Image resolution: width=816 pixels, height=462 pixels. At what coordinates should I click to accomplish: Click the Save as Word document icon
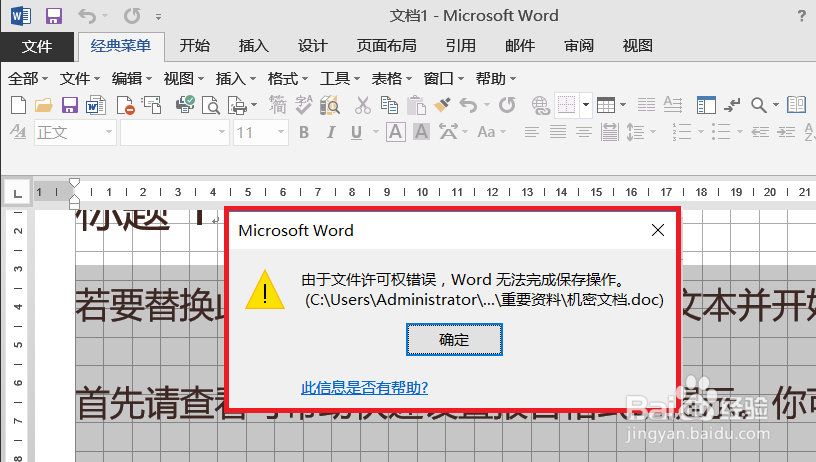click(96, 105)
